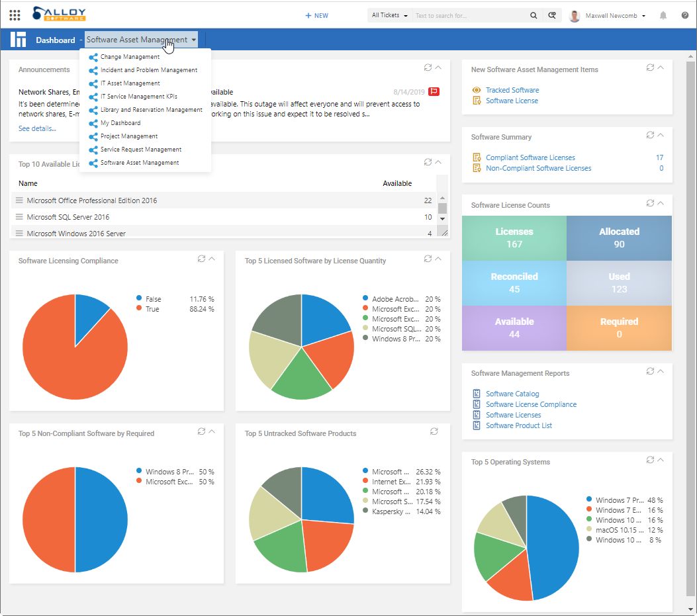Viewport: 697px width, 616px height.
Task: Open the Maxwell Newcomb user menu
Action: pos(615,16)
